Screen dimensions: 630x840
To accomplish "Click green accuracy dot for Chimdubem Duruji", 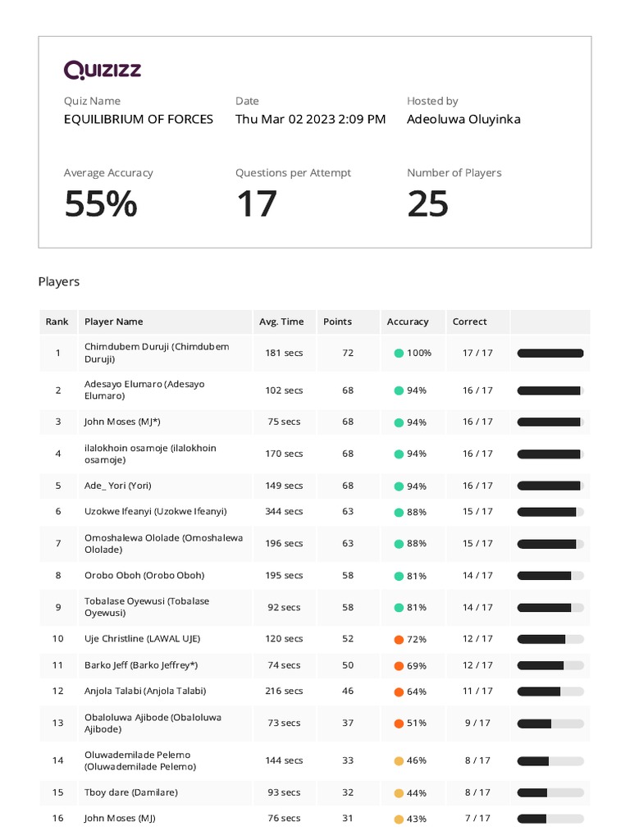I will tap(399, 353).
